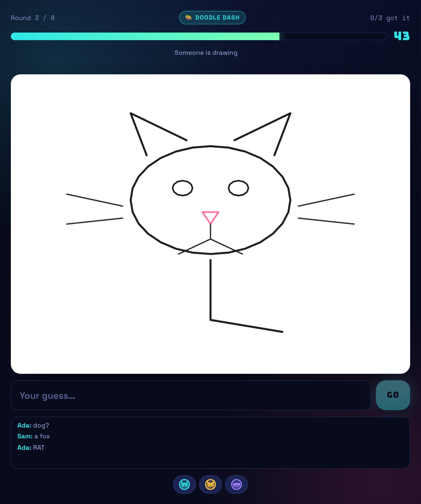Focus the 'Your guess...' input field
The width and height of the screenshot is (421, 504).
point(191,395)
